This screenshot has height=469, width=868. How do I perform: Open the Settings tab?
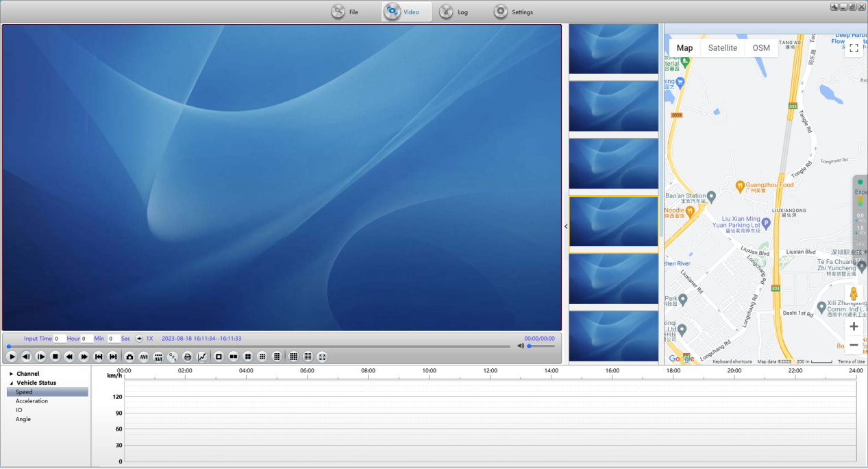coord(513,12)
